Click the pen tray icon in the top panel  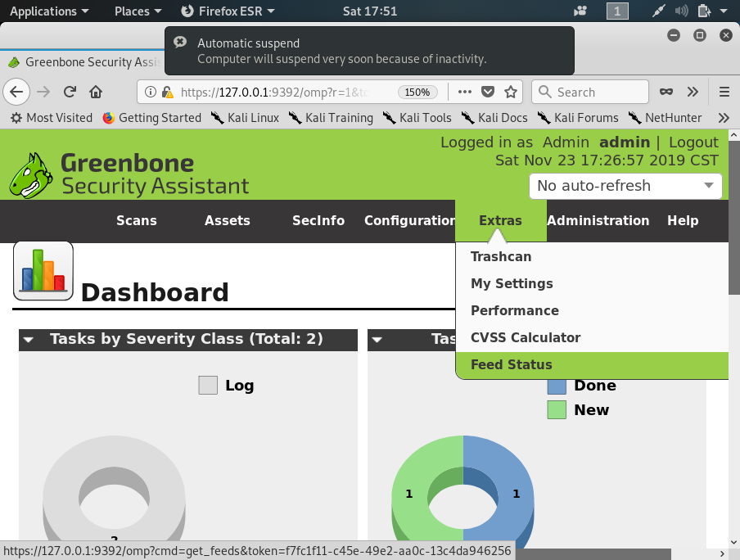pyautogui.click(x=658, y=11)
